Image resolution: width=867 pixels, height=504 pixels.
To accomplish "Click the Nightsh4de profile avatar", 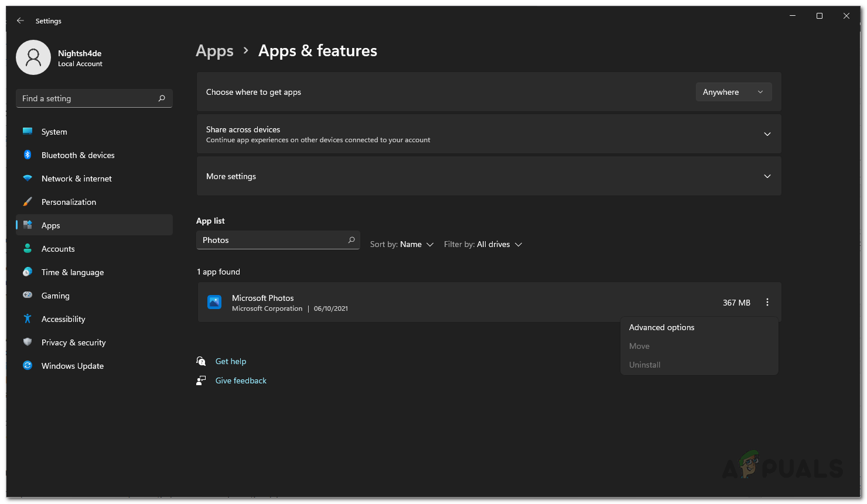I will click(x=33, y=57).
